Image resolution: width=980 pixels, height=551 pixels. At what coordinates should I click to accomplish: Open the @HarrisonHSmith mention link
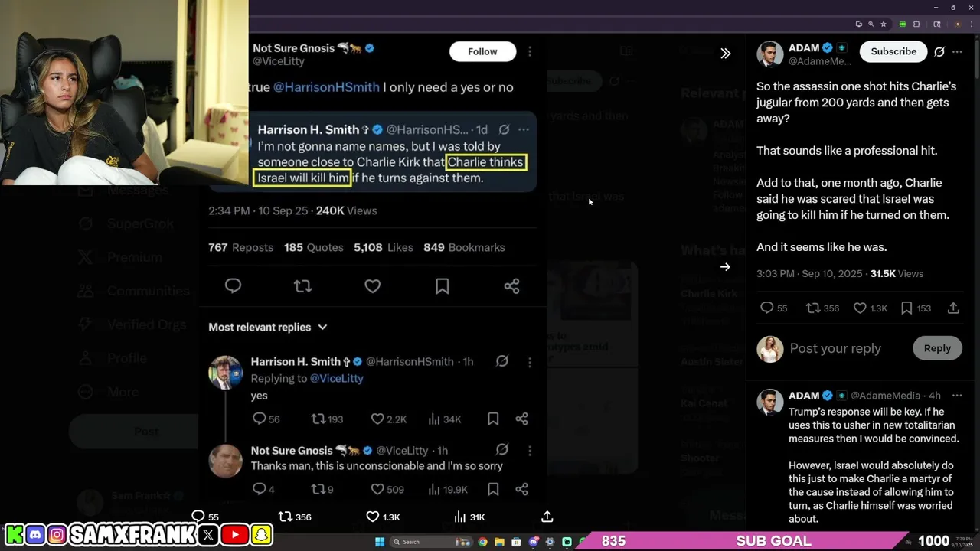(x=326, y=87)
